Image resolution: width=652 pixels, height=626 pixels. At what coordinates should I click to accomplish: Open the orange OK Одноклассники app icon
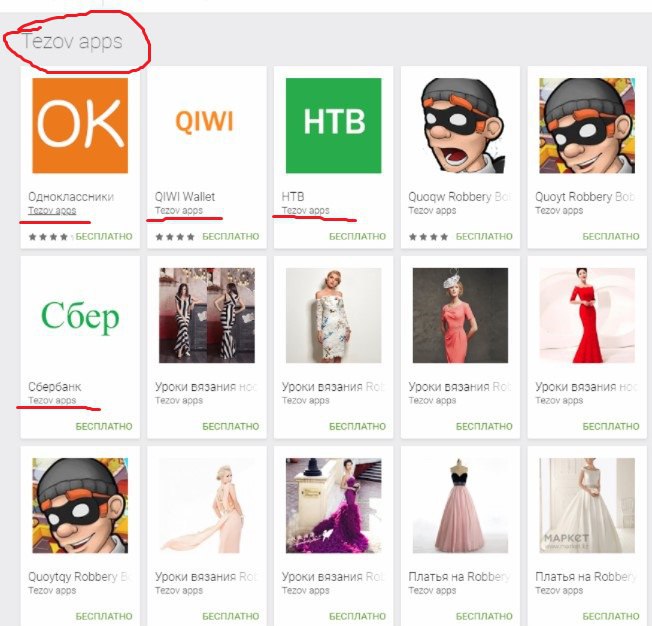80,126
